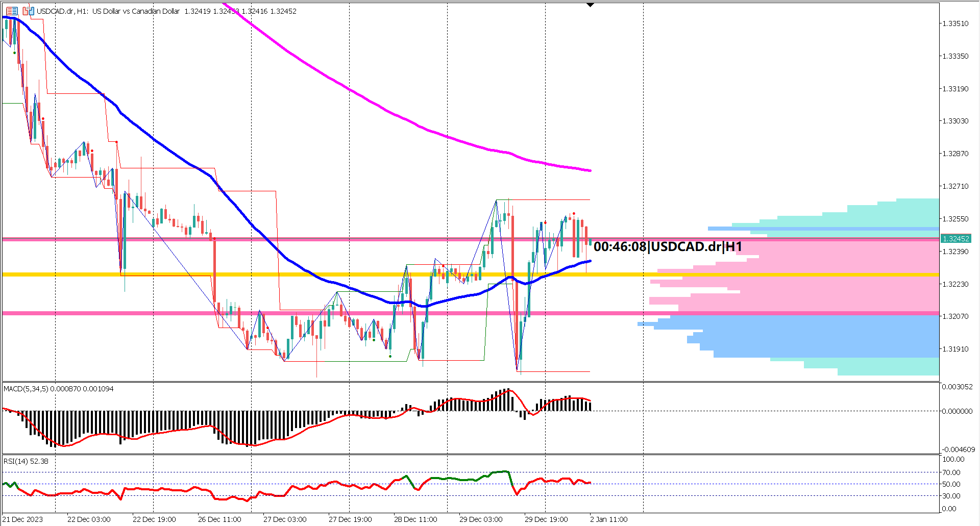Click the 2 Jan 11:00 label on the time axis
Screen dimensions: 980x526
(608, 519)
